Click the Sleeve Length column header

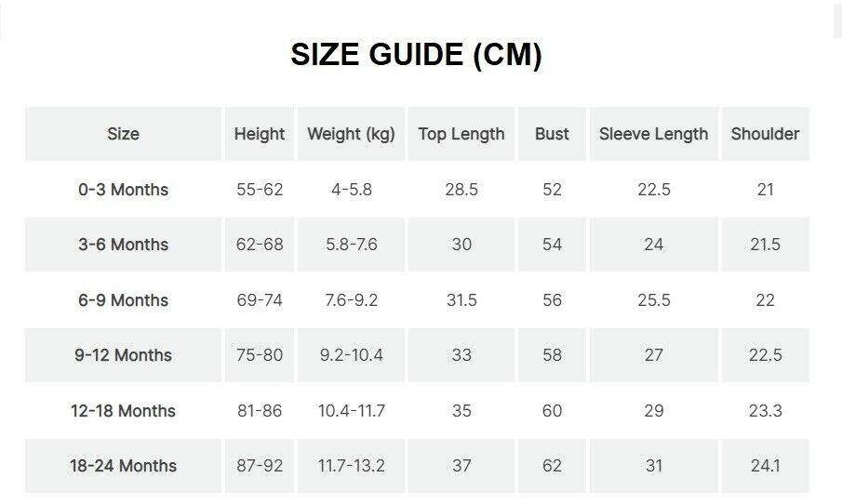(653, 134)
